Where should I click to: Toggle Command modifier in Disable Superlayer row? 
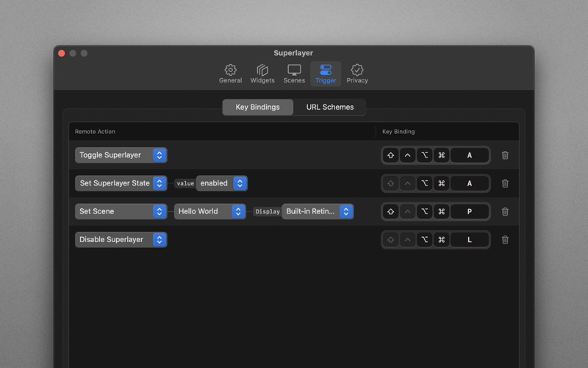point(441,239)
